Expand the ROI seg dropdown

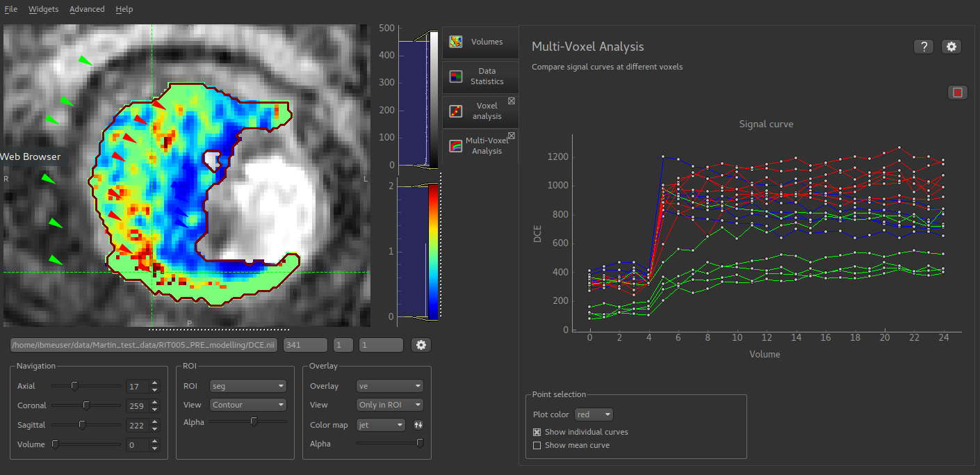(249, 386)
